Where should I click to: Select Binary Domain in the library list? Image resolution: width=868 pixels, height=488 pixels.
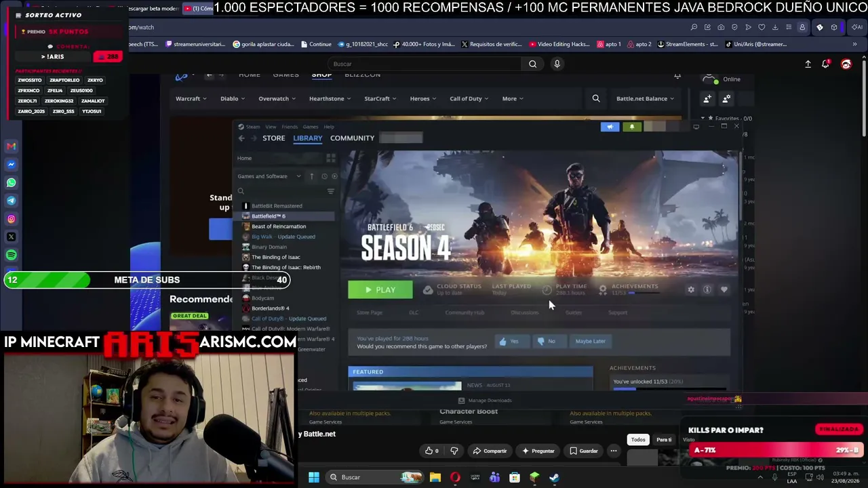pos(269,247)
